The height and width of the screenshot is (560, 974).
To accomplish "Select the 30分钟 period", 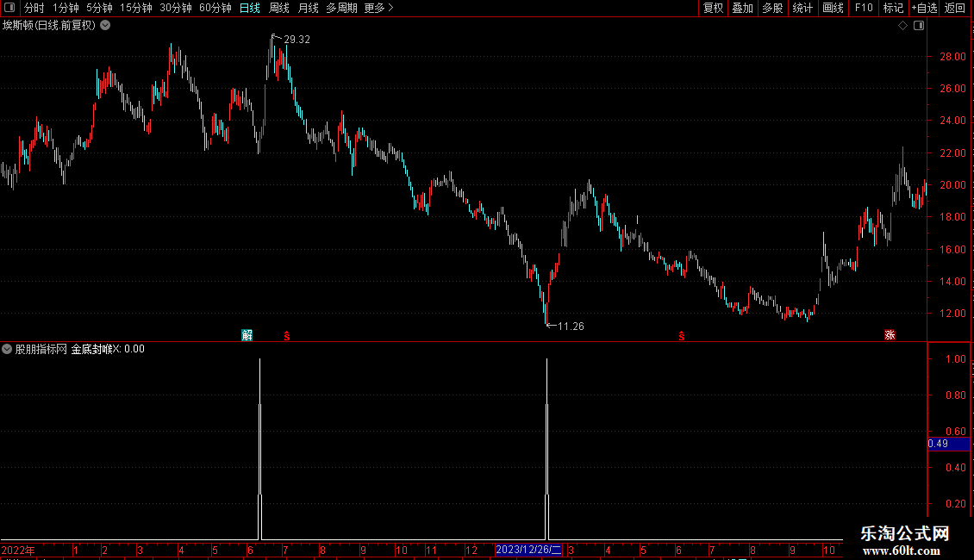I will 175,8.
